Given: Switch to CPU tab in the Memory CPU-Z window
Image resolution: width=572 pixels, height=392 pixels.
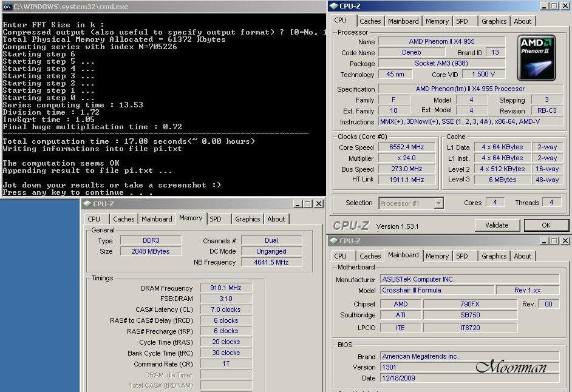Looking at the screenshot, I should 94,219.
